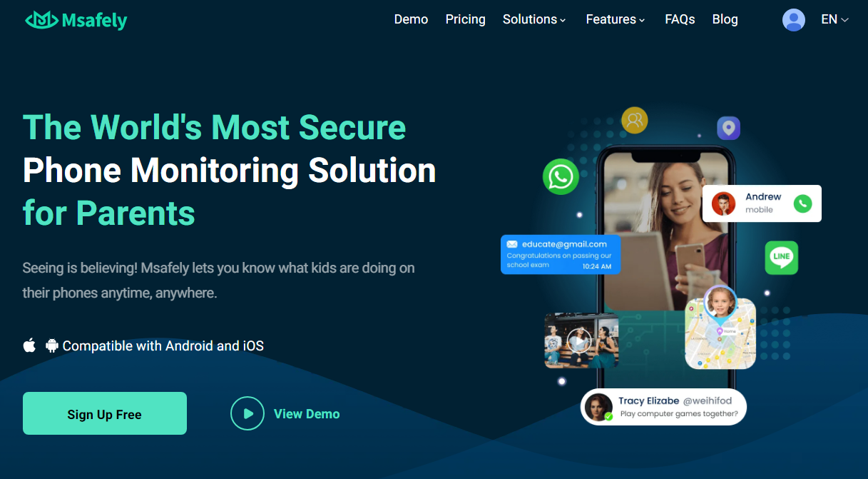Click the green LINE app icon
Image resolution: width=868 pixels, height=479 pixels.
782,258
